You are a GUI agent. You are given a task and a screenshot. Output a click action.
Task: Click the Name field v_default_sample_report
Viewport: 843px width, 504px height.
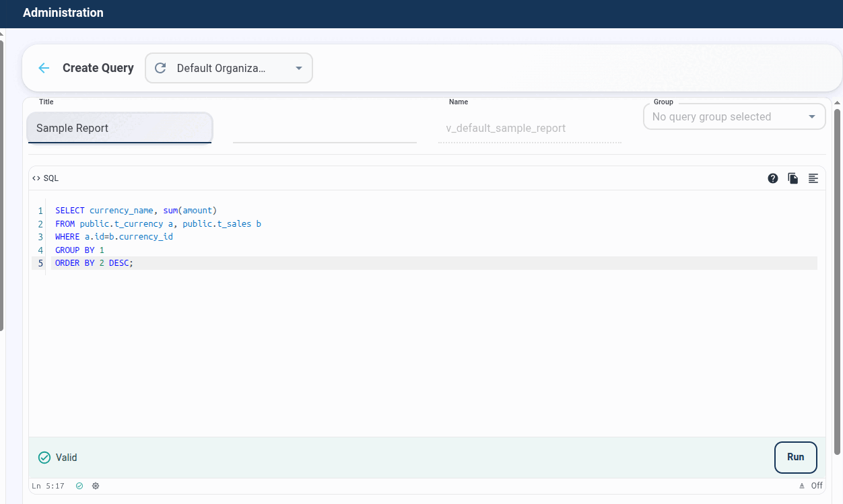pos(529,128)
